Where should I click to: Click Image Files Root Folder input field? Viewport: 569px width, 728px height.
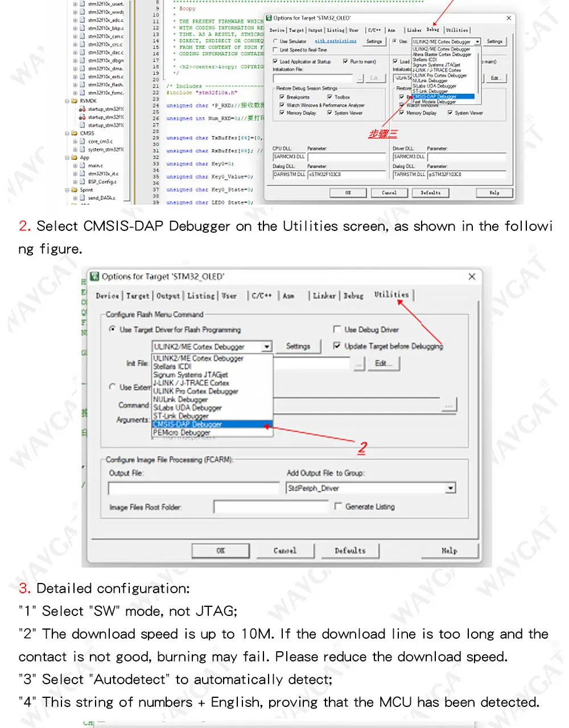click(x=271, y=506)
